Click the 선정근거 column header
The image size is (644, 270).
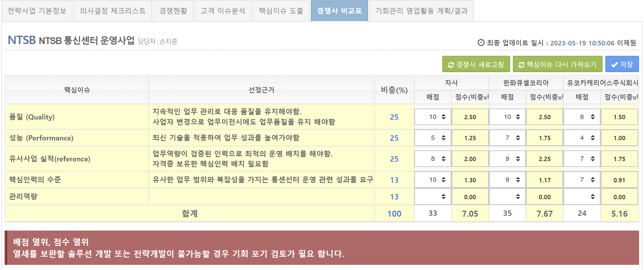(x=261, y=90)
